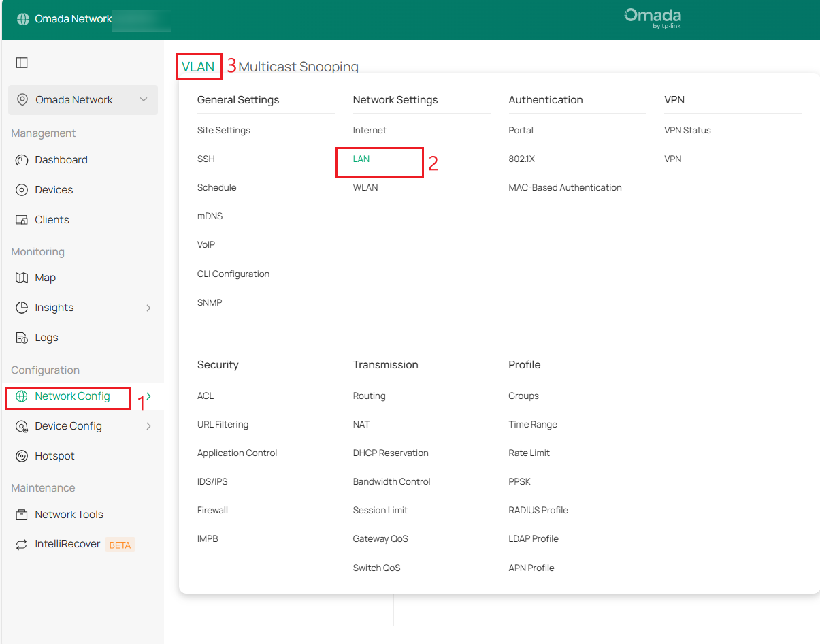The width and height of the screenshot is (820, 644).
Task: Open Routing under Transmission
Action: (368, 396)
